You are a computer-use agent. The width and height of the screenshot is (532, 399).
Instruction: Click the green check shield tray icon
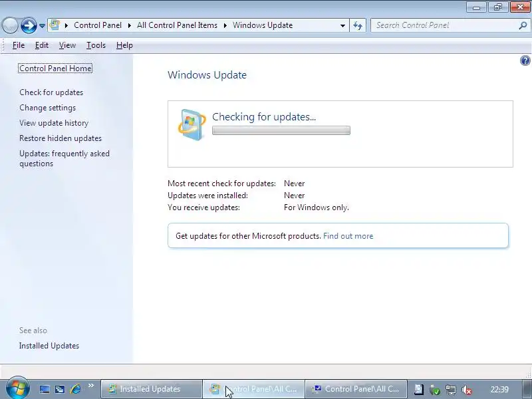coord(435,390)
